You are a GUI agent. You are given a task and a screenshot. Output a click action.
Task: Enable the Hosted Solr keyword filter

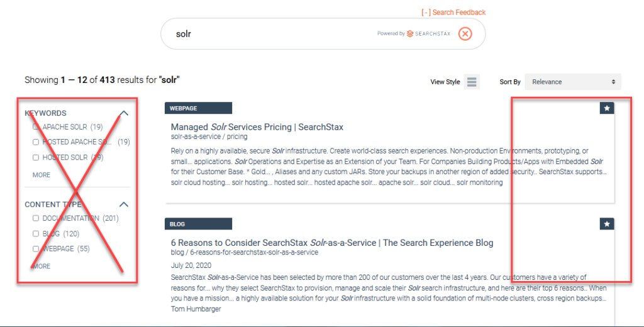(36, 157)
